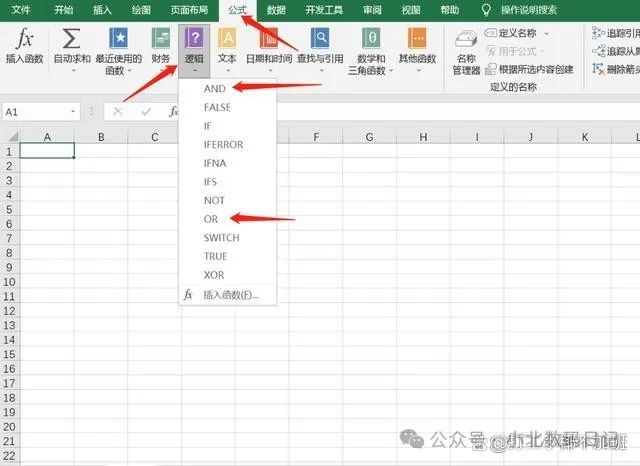Image resolution: width=640 pixels, height=466 pixels.
Task: Click the AutoSum sigma icon
Action: 71,39
